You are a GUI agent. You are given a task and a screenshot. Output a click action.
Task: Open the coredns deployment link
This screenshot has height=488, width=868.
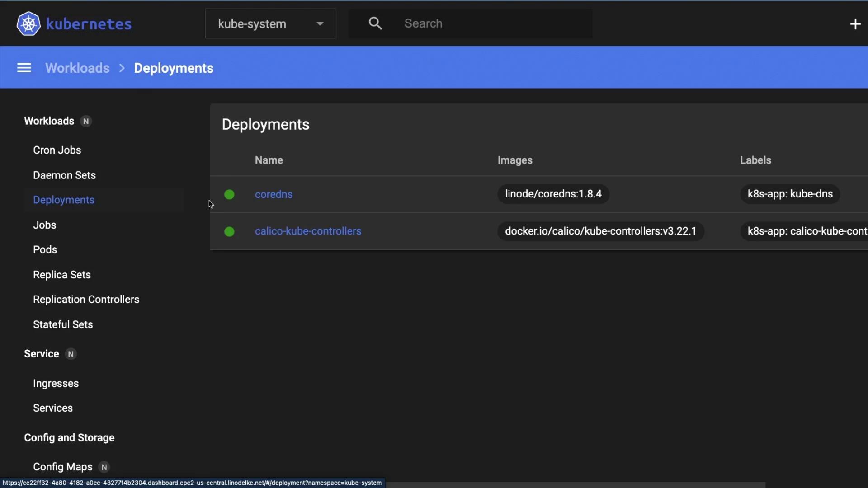pyautogui.click(x=274, y=194)
